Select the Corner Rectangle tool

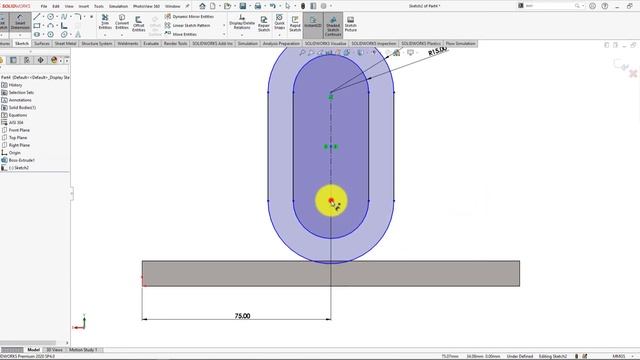click(x=37, y=26)
